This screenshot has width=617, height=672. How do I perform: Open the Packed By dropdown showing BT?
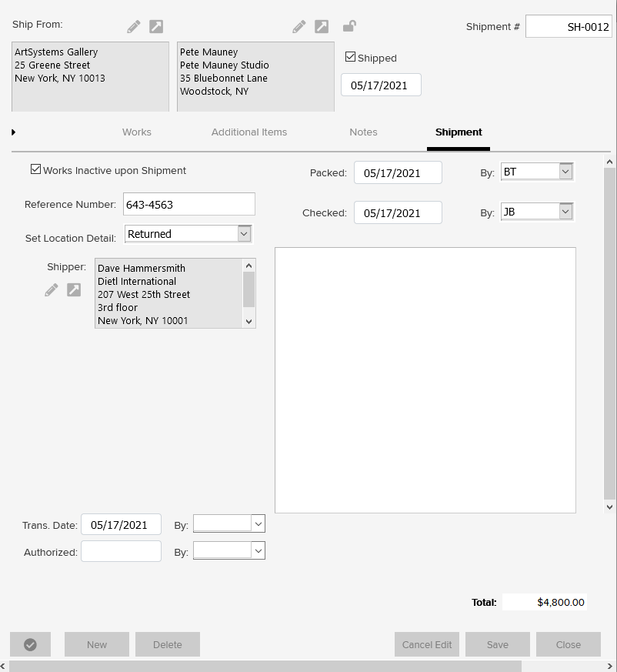pos(566,172)
